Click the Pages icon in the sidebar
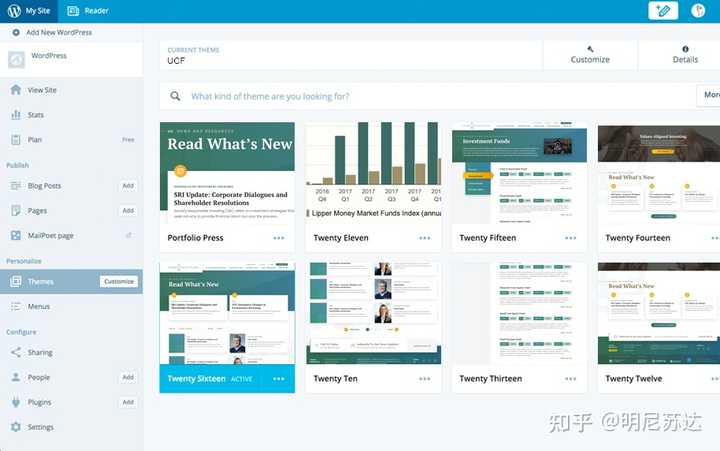This screenshot has width=720, height=451. 16,210
